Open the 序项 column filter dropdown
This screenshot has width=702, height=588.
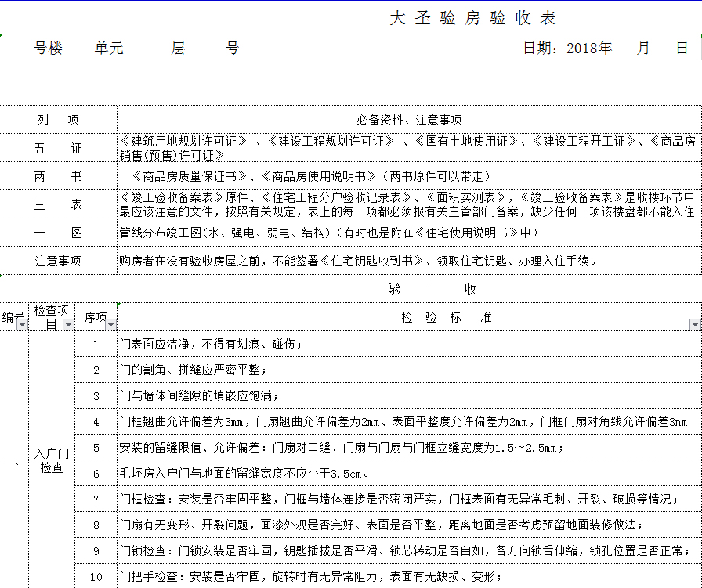[110, 325]
